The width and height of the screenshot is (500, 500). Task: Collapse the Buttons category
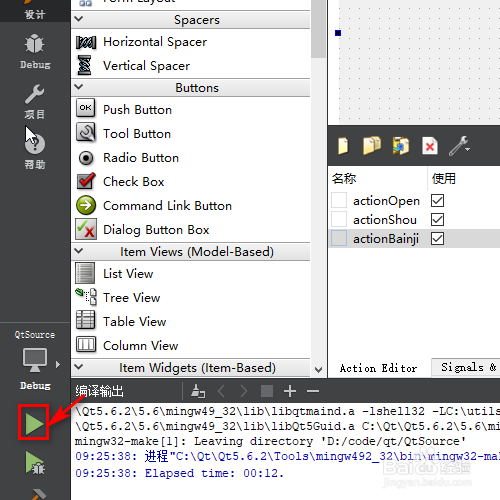pyautogui.click(x=79, y=87)
